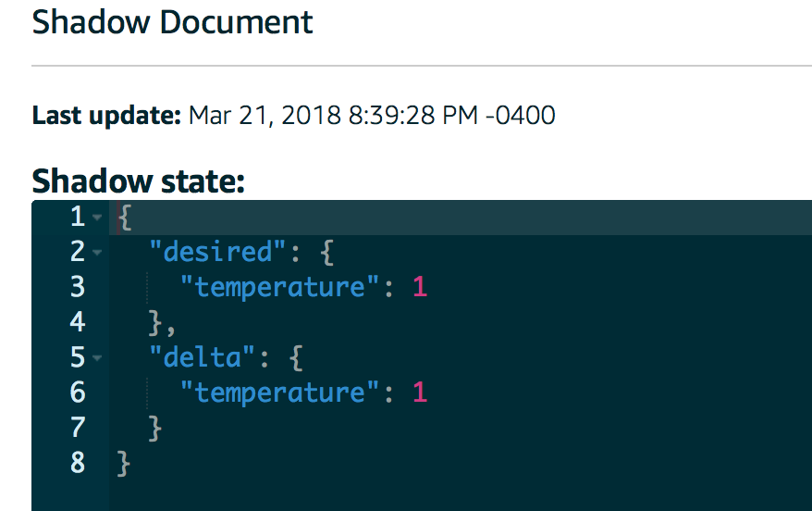Collapse the fold arrow on line 1
This screenshot has width=812, height=511.
point(98,218)
